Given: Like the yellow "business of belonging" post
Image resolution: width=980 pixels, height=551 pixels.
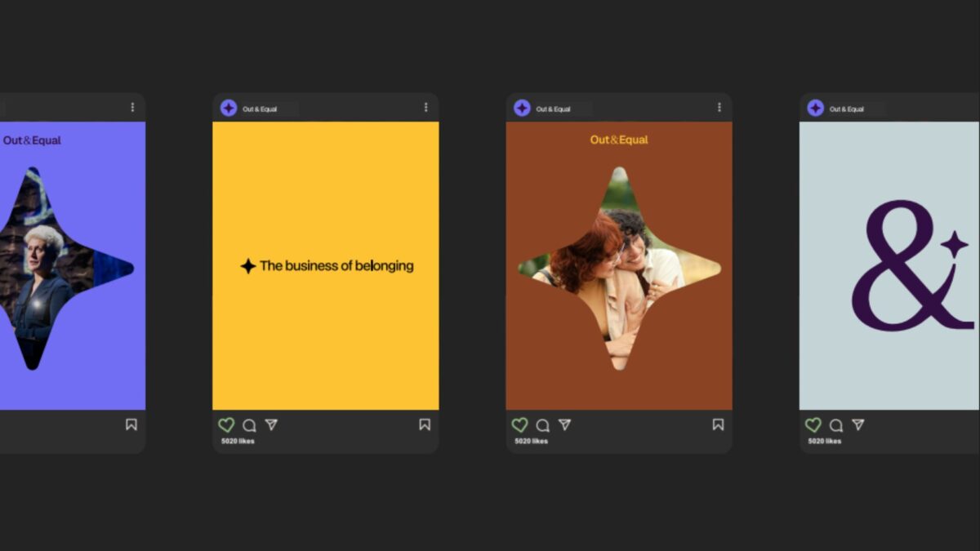Looking at the screenshot, I should coord(226,425).
